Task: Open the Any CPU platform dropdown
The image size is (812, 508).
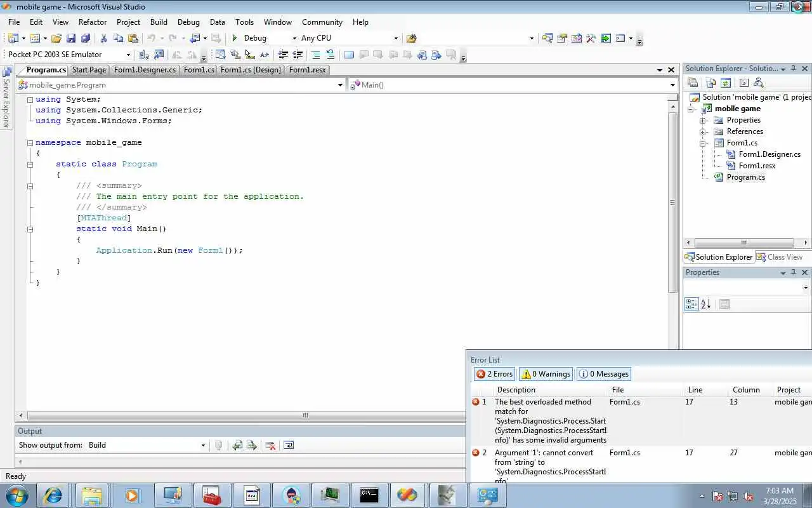Action: pos(396,38)
